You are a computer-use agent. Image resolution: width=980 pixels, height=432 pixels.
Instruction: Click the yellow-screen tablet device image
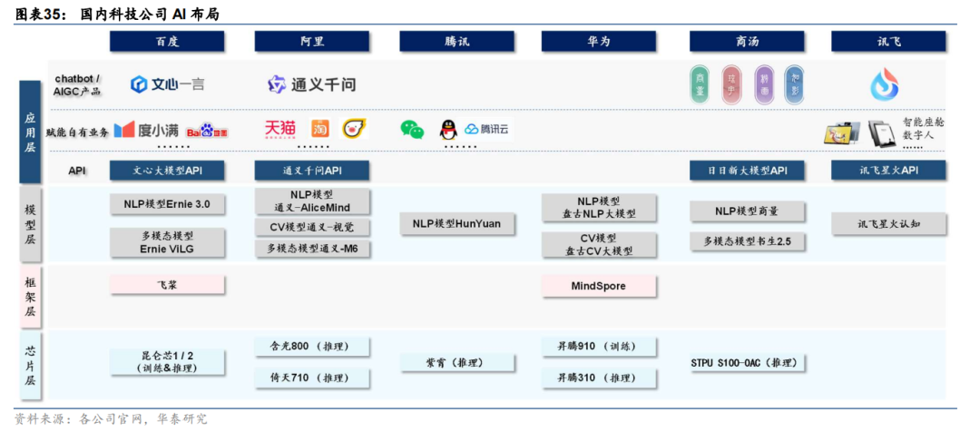click(842, 133)
